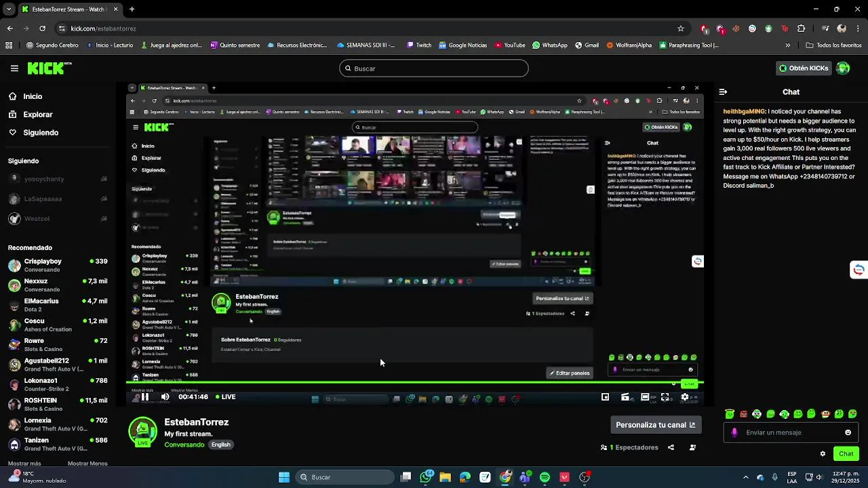The width and height of the screenshot is (868, 488).
Task: Open stream player settings gear
Action: [x=685, y=397]
